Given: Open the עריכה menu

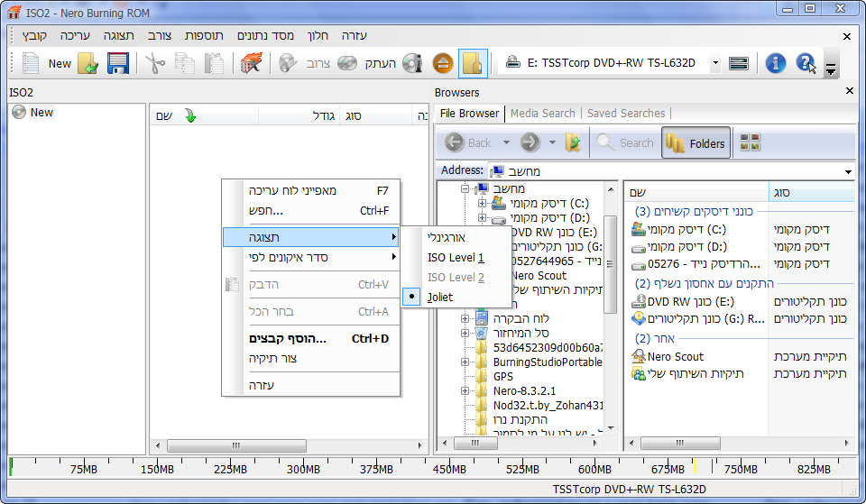Looking at the screenshot, I should tap(75, 35).
